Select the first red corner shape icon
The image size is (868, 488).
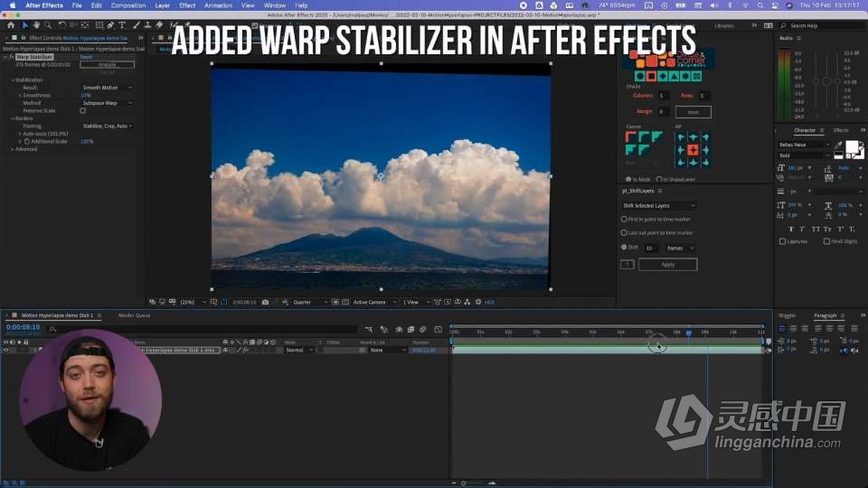coord(630,136)
